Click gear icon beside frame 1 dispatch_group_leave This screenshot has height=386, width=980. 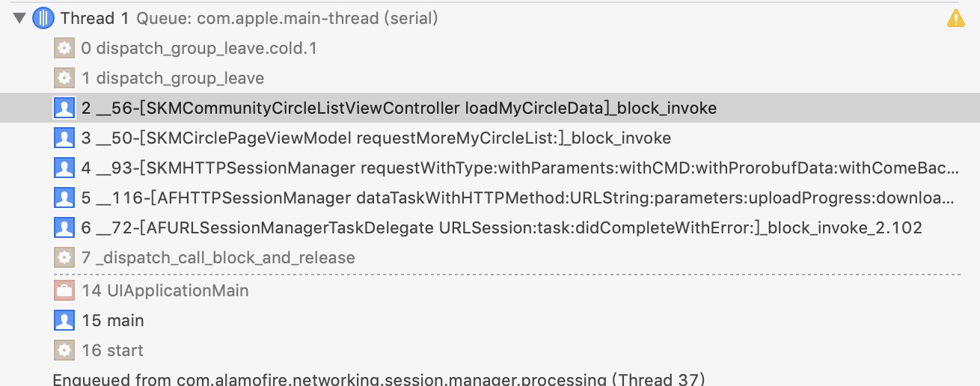tap(64, 78)
